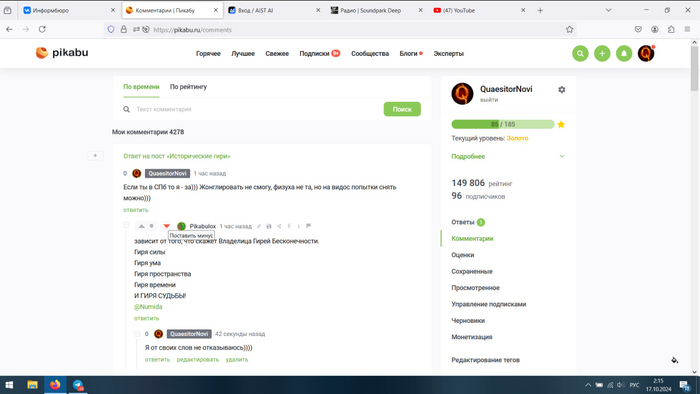Open Лучшее section in the top menu
Image resolution: width=700 pixels, height=394 pixels.
pos(243,54)
